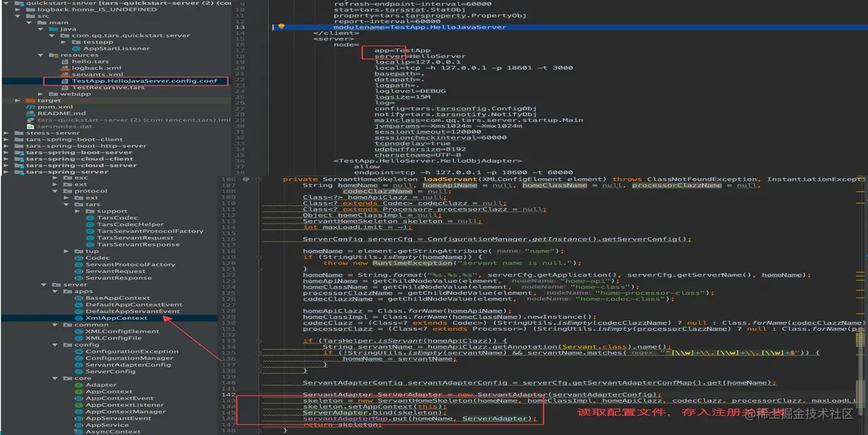Viewport: 868px width, 435px height.
Task: Click the ServerConfig class icon
Action: 79,371
